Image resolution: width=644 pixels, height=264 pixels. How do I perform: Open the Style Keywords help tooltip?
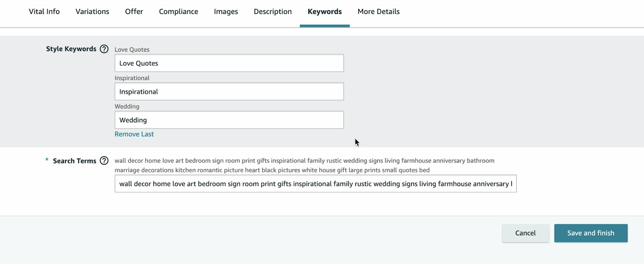click(104, 49)
